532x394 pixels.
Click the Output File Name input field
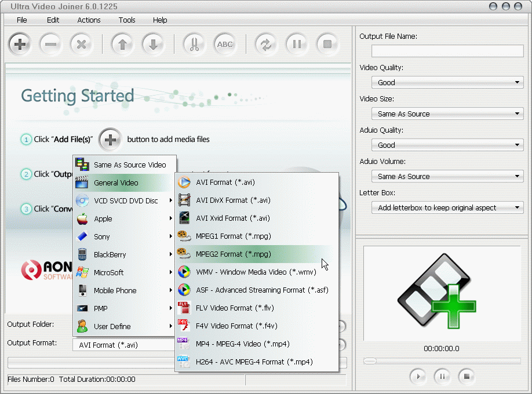[x=447, y=51]
